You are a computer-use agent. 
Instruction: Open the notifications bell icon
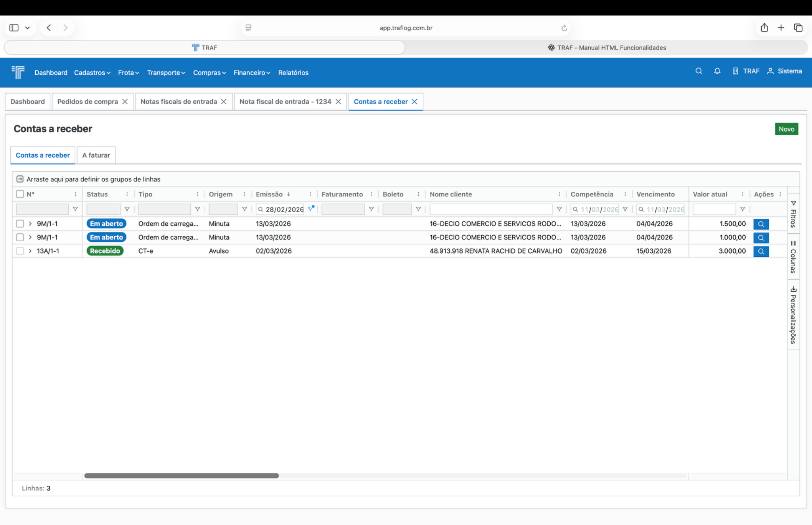tap(717, 71)
